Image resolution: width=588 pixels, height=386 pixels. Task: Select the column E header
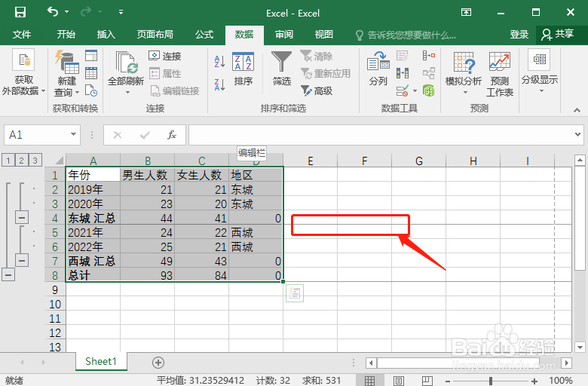(x=310, y=161)
